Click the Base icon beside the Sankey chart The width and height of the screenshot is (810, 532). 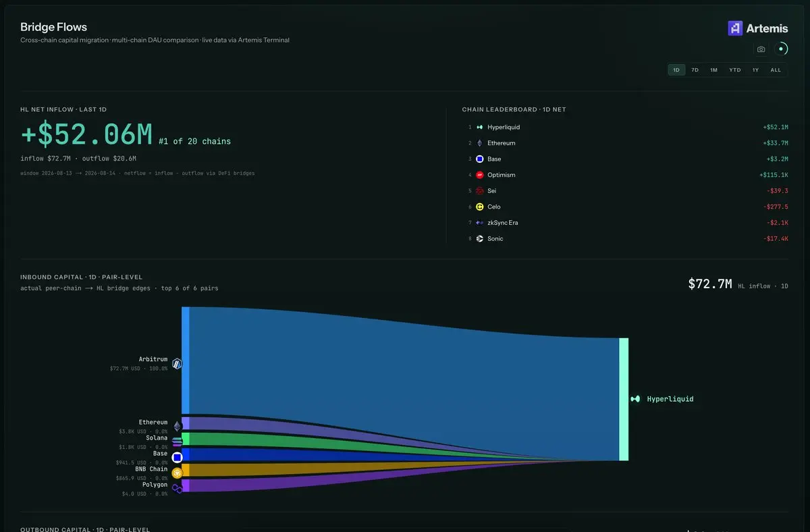coord(178,457)
